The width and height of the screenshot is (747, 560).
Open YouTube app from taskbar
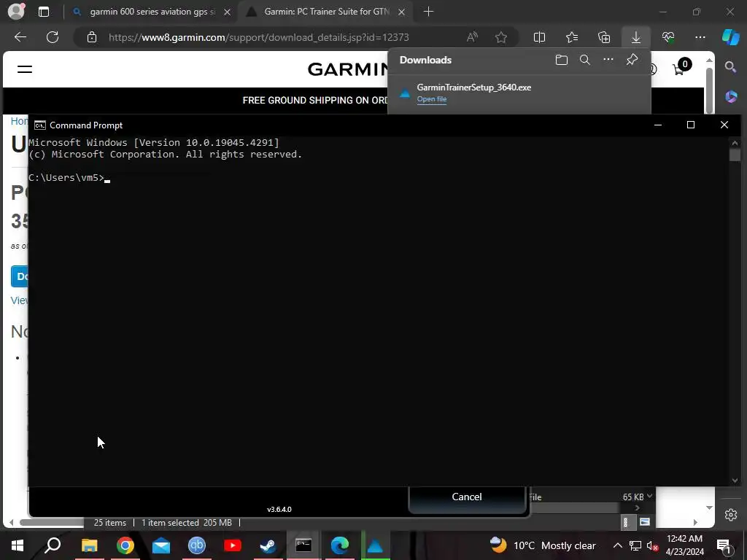(x=233, y=545)
